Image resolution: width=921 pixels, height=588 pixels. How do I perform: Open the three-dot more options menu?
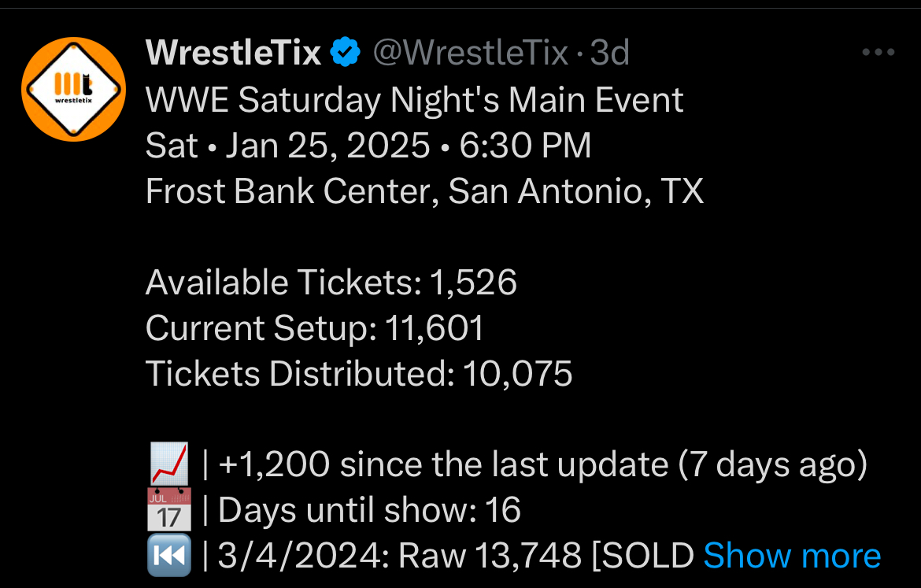click(878, 53)
